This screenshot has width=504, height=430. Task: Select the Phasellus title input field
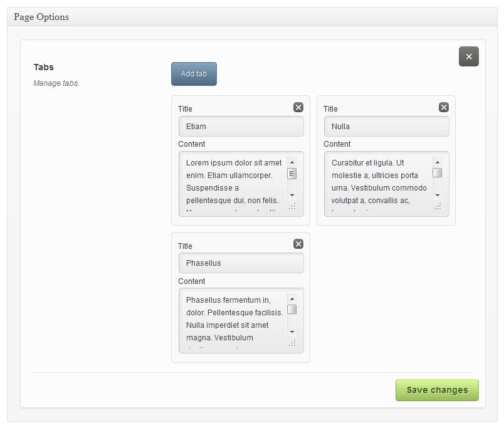[241, 263]
